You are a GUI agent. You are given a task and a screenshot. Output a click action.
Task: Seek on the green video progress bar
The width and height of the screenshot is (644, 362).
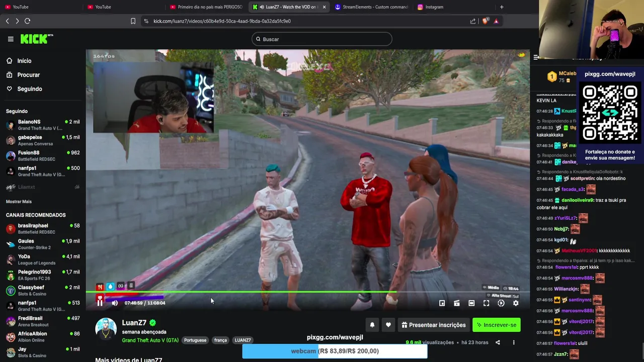307,292
